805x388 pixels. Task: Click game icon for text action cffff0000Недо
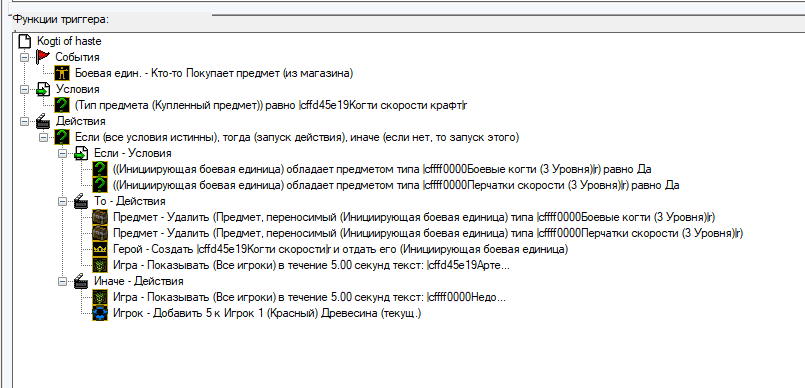coord(100,297)
